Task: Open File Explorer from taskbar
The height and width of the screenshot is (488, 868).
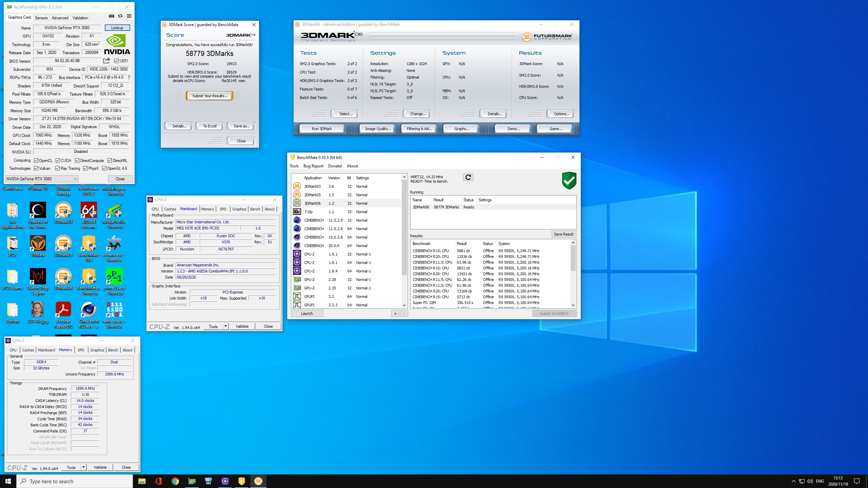Action: [x=142, y=481]
